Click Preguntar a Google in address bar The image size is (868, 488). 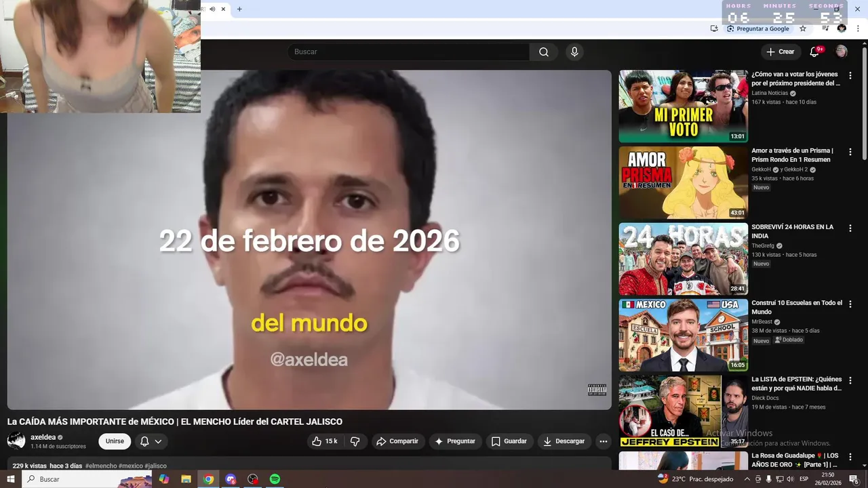point(758,28)
